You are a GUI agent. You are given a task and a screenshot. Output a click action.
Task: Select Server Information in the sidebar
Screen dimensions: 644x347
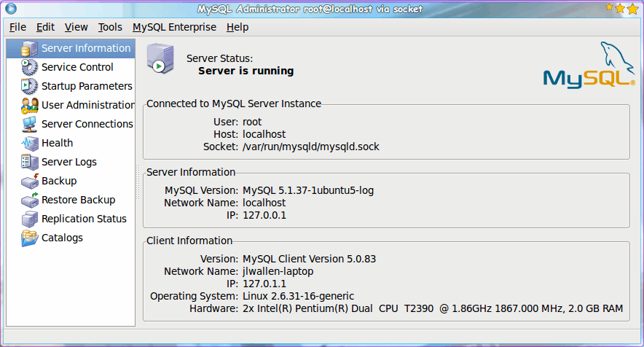coord(85,48)
